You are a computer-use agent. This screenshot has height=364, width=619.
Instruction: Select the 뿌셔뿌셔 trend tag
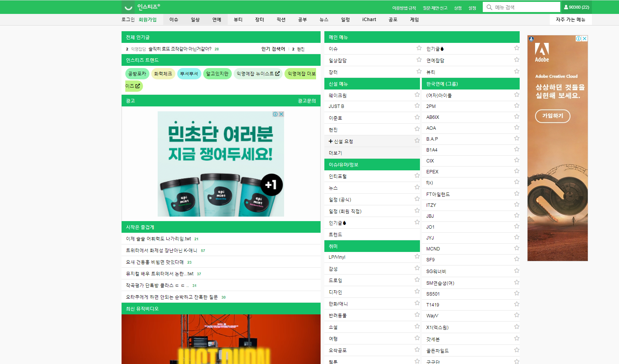coord(189,74)
